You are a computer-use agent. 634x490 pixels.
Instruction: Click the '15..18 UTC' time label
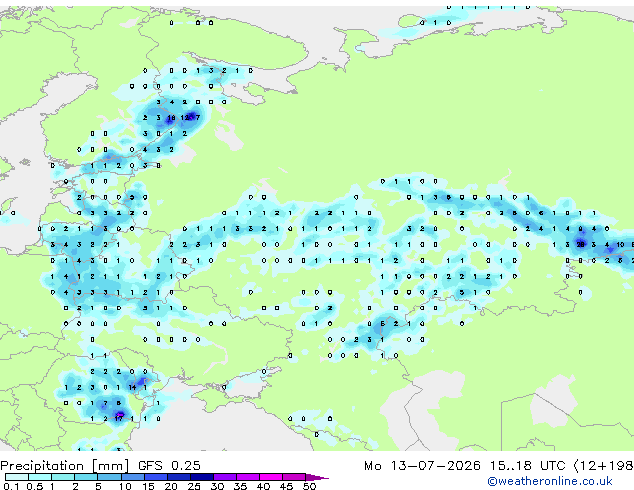coord(527,466)
